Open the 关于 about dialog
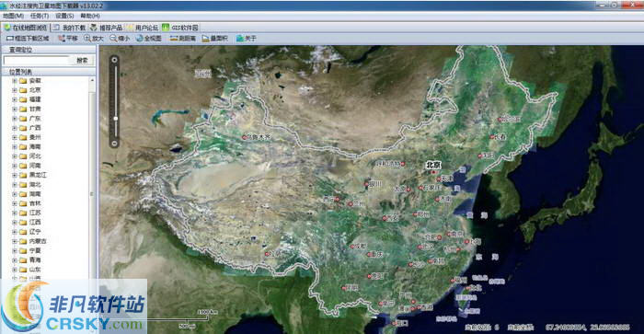The height and width of the screenshot is (334, 644). click(246, 39)
